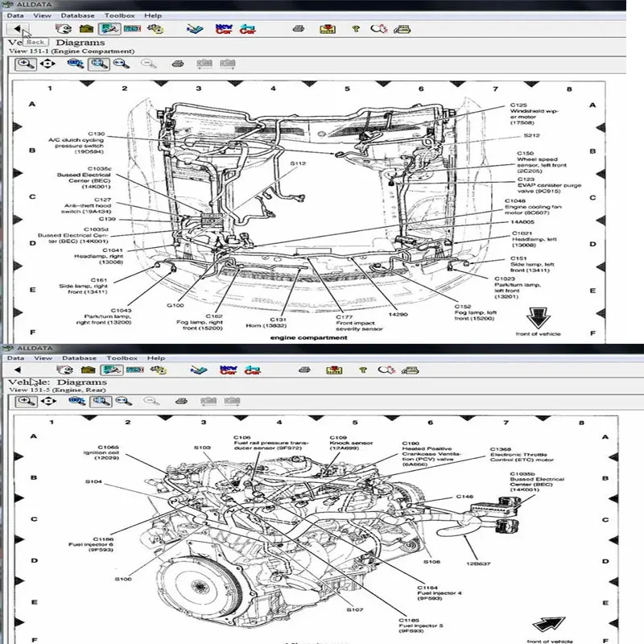The height and width of the screenshot is (644, 644).
Task: Click the Back arrow in the lower window
Action: 17,370
